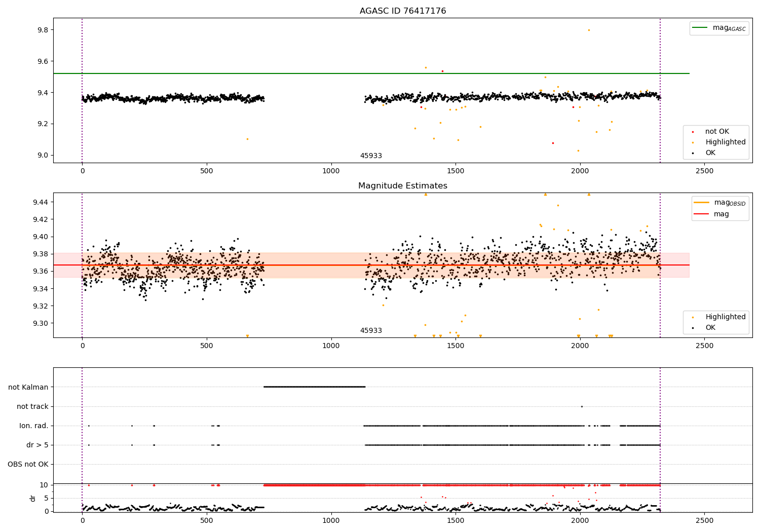Click the "Magnitude Estimates" subplot title

tap(403, 186)
